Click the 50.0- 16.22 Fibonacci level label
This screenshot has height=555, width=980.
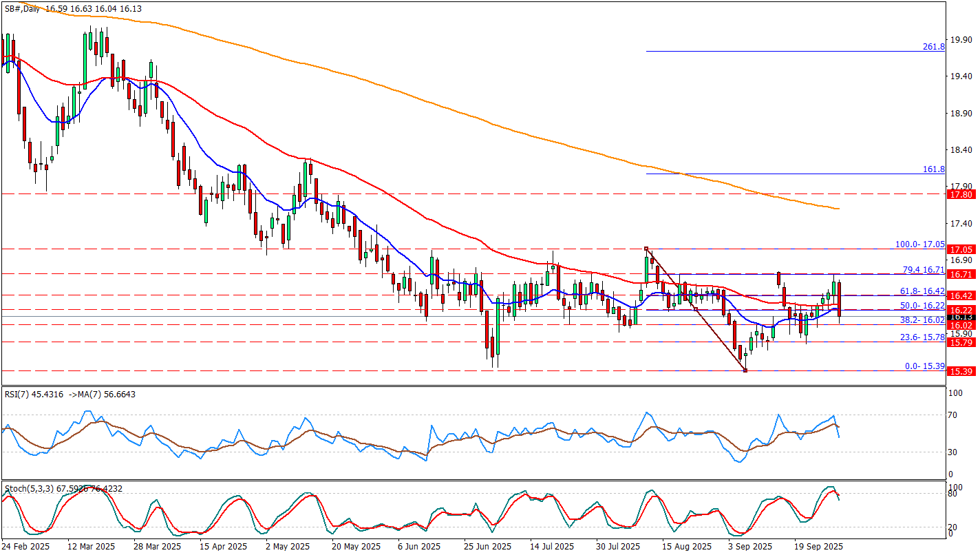pyautogui.click(x=923, y=305)
